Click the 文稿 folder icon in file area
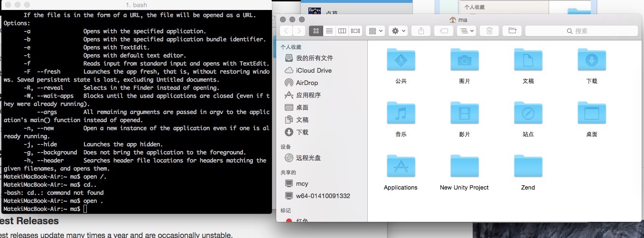 point(528,59)
